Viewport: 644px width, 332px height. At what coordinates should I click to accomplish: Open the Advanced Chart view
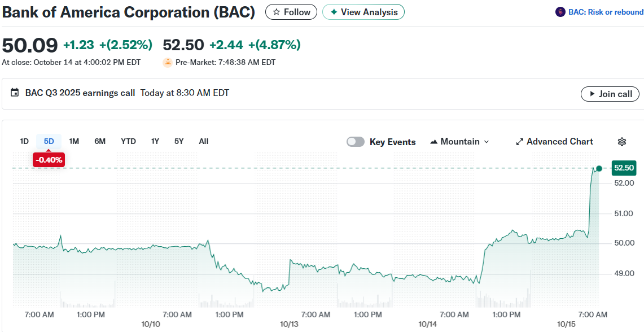click(554, 142)
